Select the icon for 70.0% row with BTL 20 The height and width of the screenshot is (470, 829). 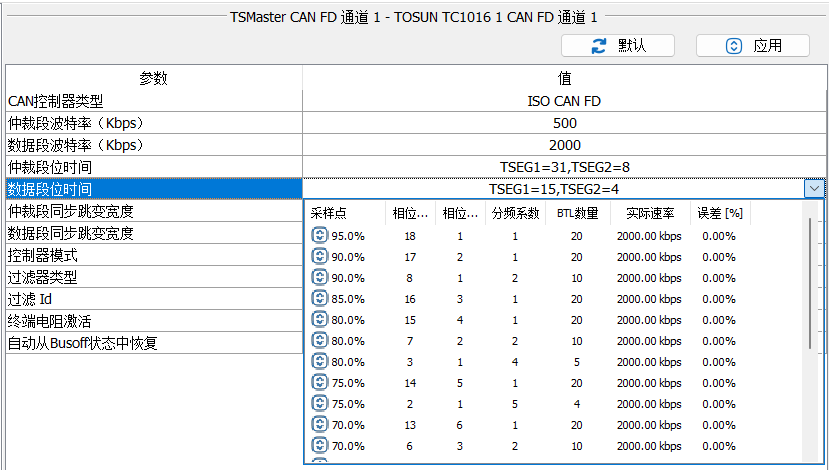pos(320,424)
